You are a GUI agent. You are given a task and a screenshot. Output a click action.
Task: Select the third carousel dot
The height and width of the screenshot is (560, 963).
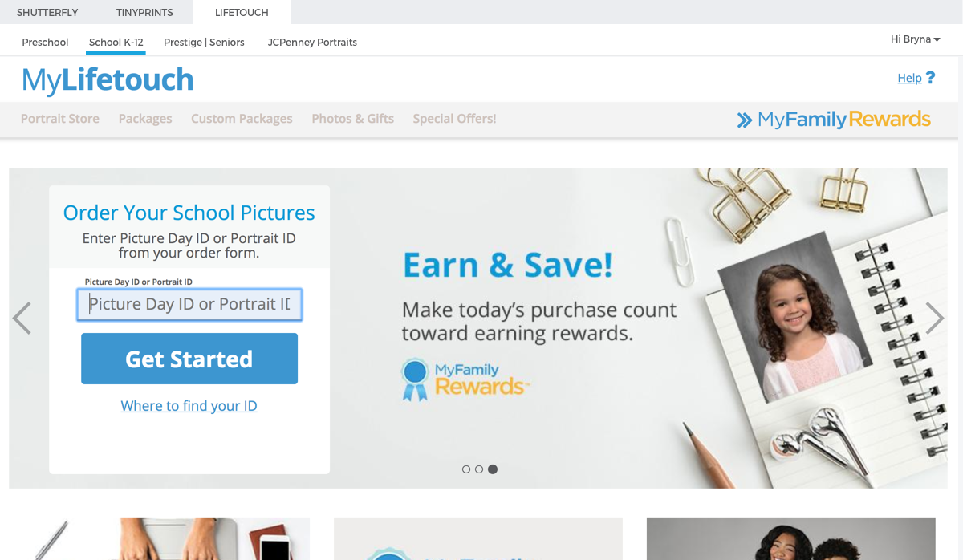[x=493, y=469]
